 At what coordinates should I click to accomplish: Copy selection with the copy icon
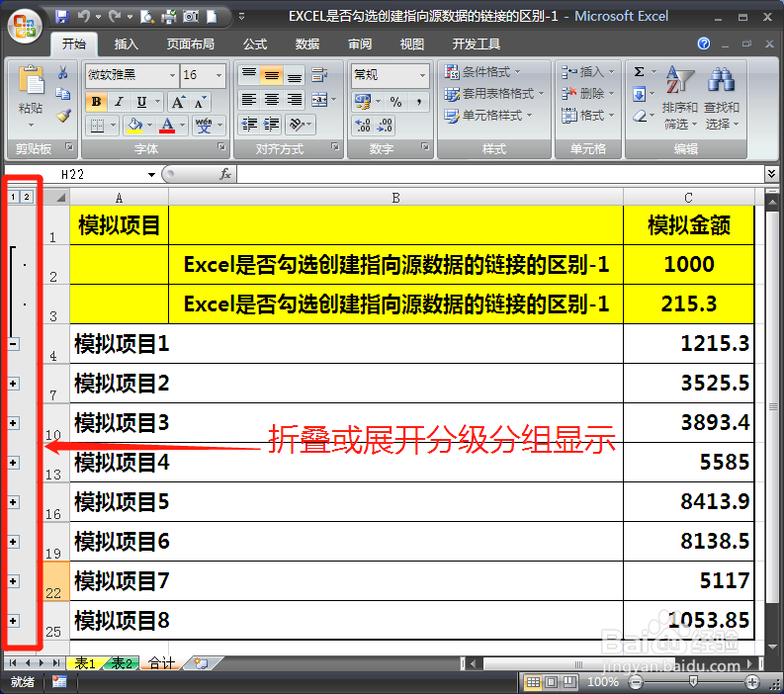point(63,94)
